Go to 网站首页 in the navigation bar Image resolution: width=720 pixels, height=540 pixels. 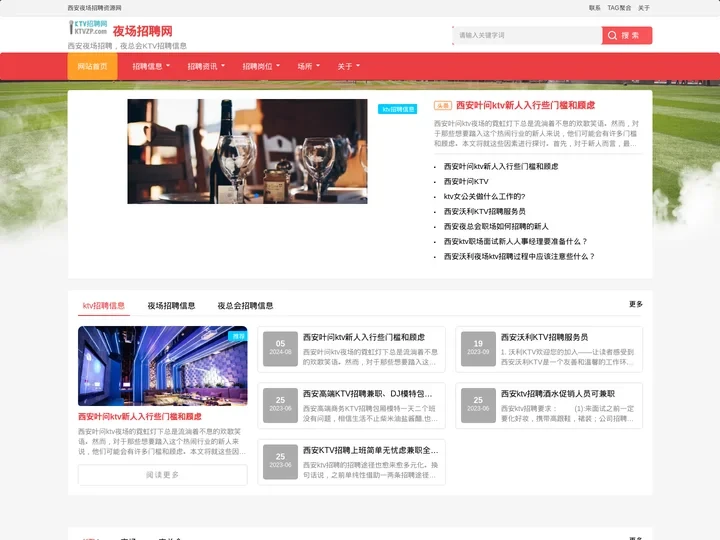92,67
